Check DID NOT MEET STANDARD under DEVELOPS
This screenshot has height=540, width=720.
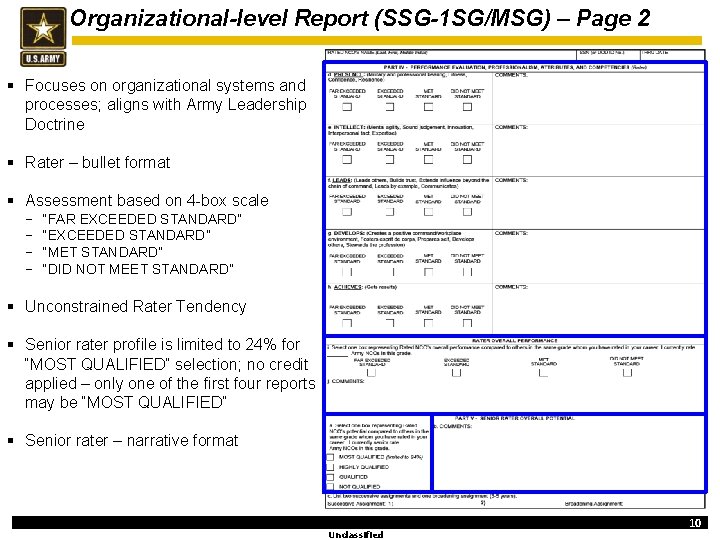[x=467, y=272]
